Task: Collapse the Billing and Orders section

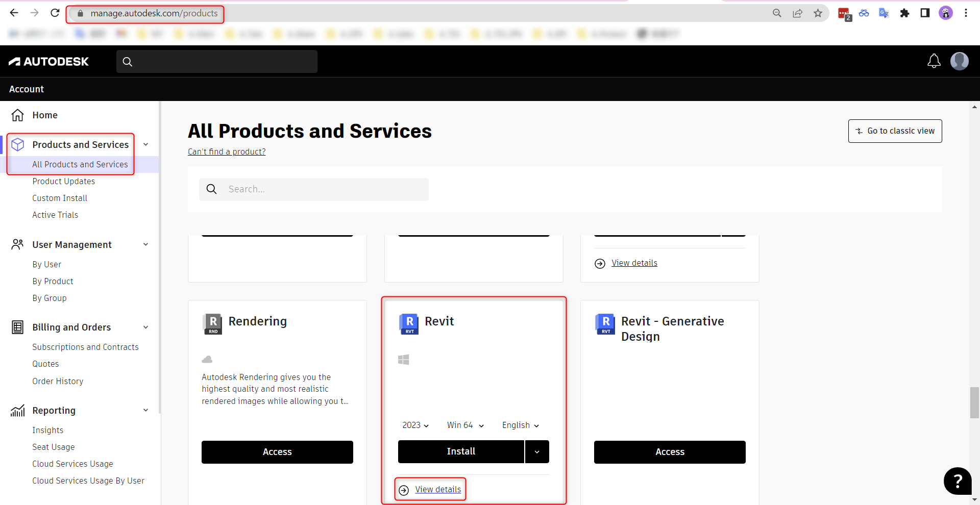Action: [x=146, y=327]
